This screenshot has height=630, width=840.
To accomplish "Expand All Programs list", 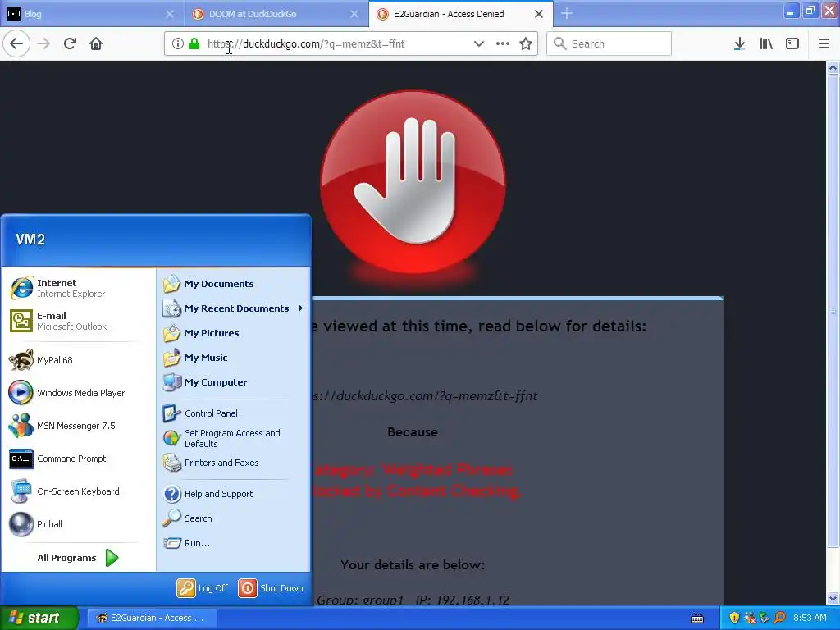I will click(78, 558).
